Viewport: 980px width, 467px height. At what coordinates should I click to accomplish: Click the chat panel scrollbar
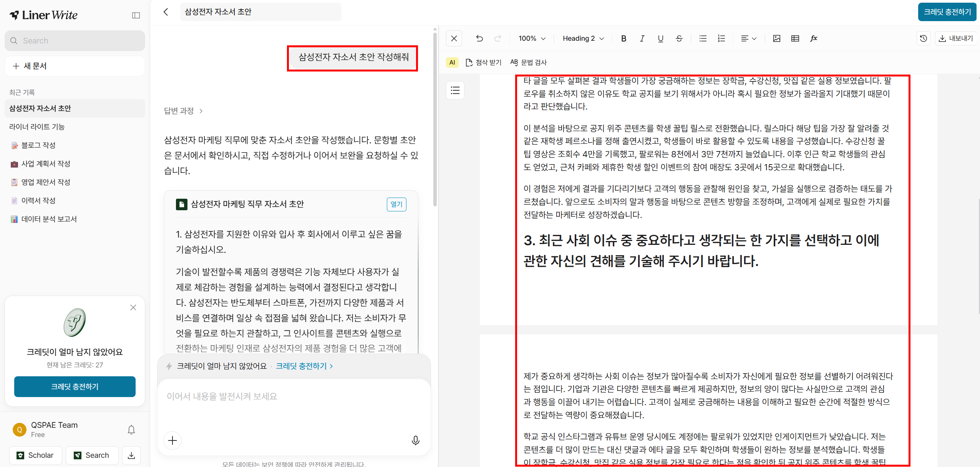435,119
